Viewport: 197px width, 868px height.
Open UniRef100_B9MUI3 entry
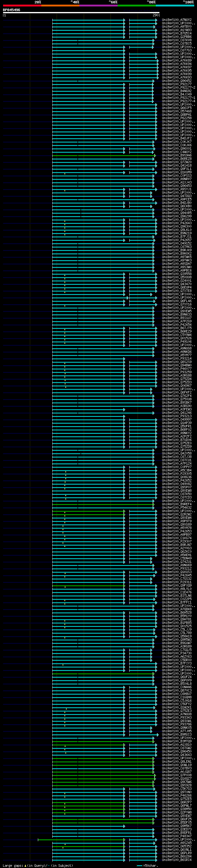click(177, 735)
